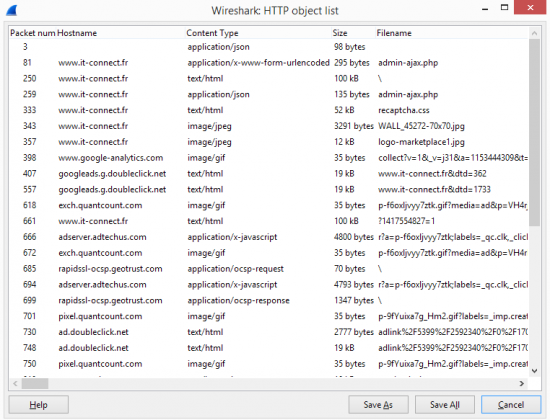Close the HTTP object list window
550x420 pixels.
(x=530, y=7)
